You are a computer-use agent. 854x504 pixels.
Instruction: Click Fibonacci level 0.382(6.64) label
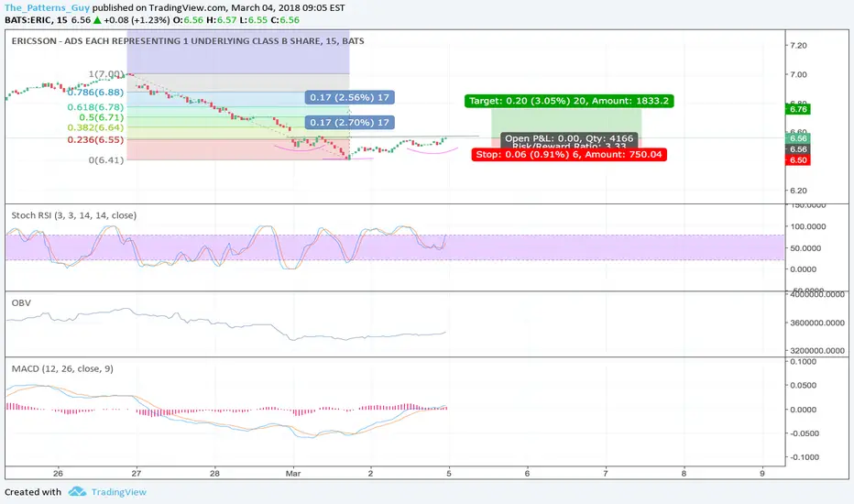tap(95, 127)
